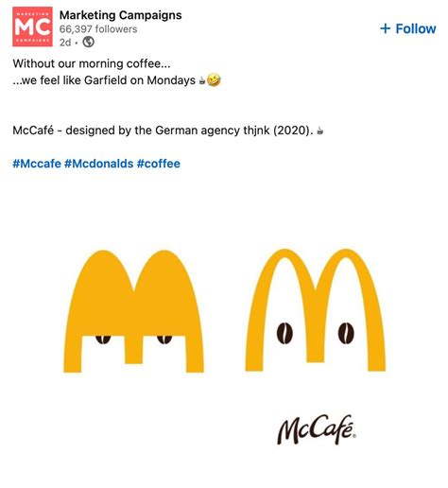
Task: Click the 2d post timestamp
Action: pyautogui.click(x=65, y=43)
